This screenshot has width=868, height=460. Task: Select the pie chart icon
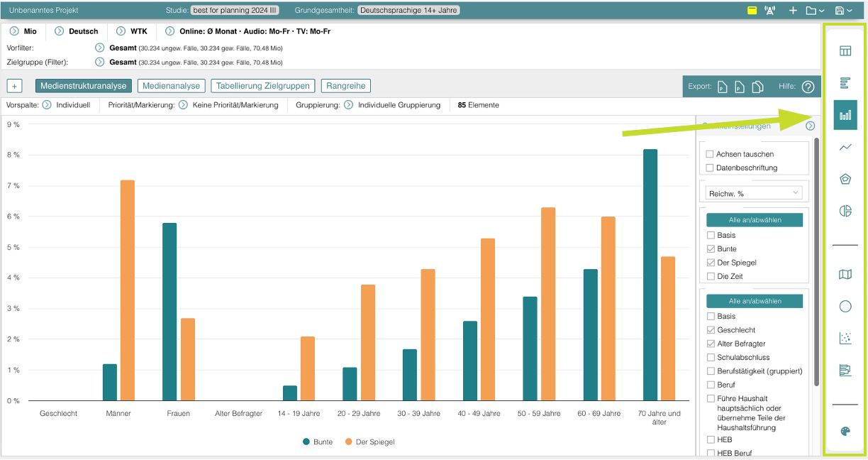pyautogui.click(x=845, y=211)
